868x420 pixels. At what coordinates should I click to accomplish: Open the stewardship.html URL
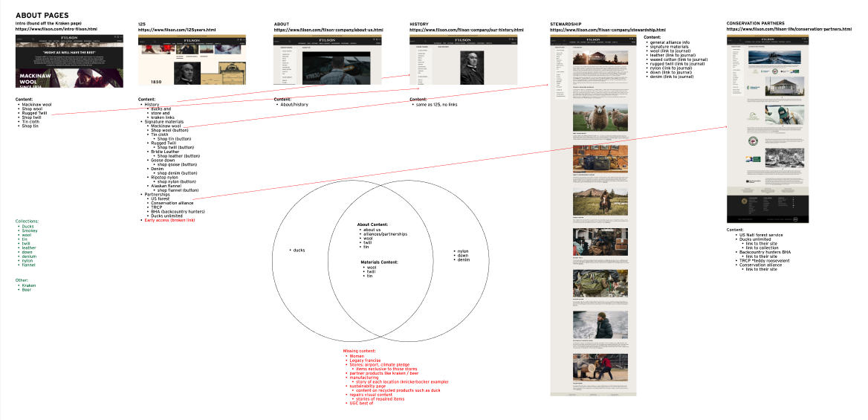[x=608, y=30]
